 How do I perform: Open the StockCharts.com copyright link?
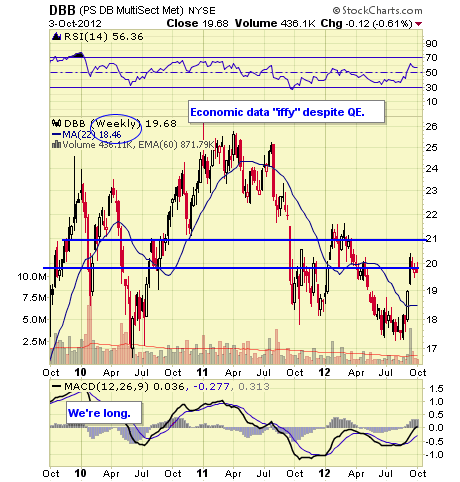[x=378, y=11]
